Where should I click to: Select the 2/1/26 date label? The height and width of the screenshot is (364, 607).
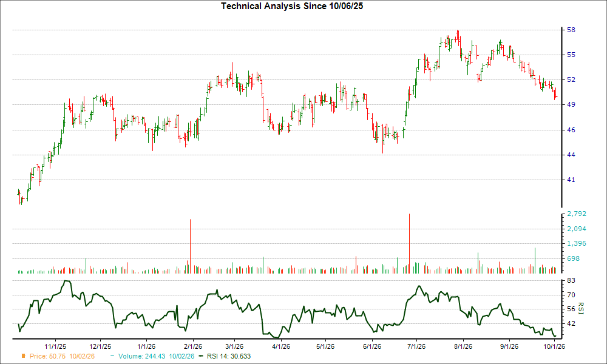tap(193, 346)
